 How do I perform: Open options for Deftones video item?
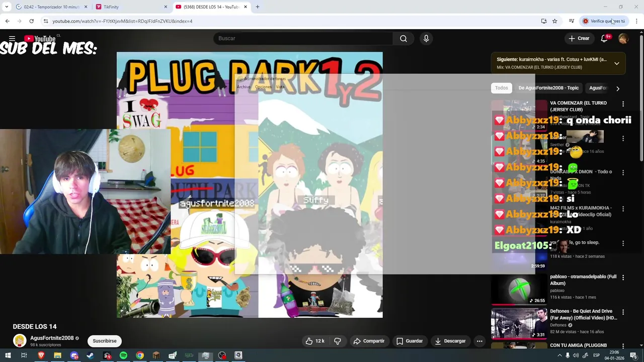click(x=623, y=312)
